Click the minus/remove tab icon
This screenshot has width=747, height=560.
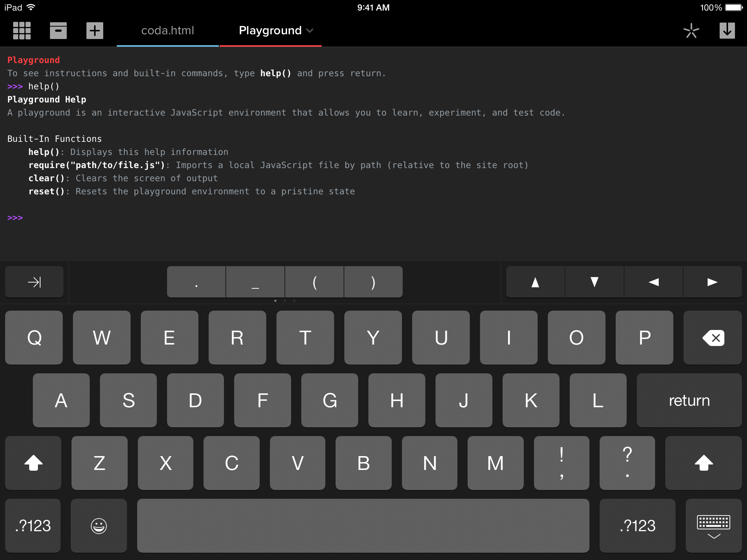point(58,30)
